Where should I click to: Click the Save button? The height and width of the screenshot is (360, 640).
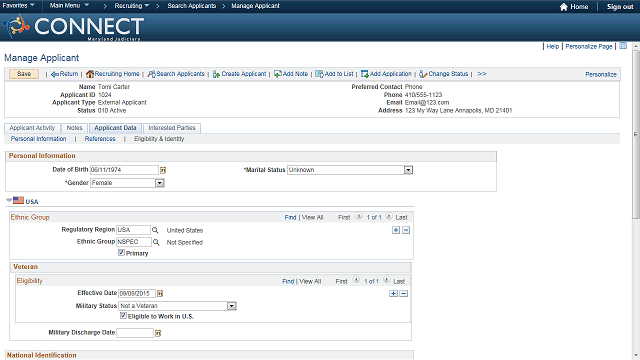point(24,74)
